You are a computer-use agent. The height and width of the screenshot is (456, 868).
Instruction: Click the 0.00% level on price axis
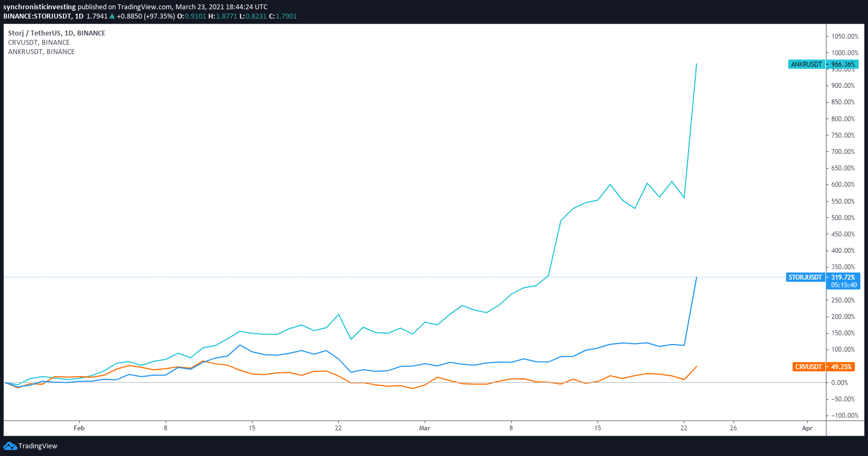[840, 383]
